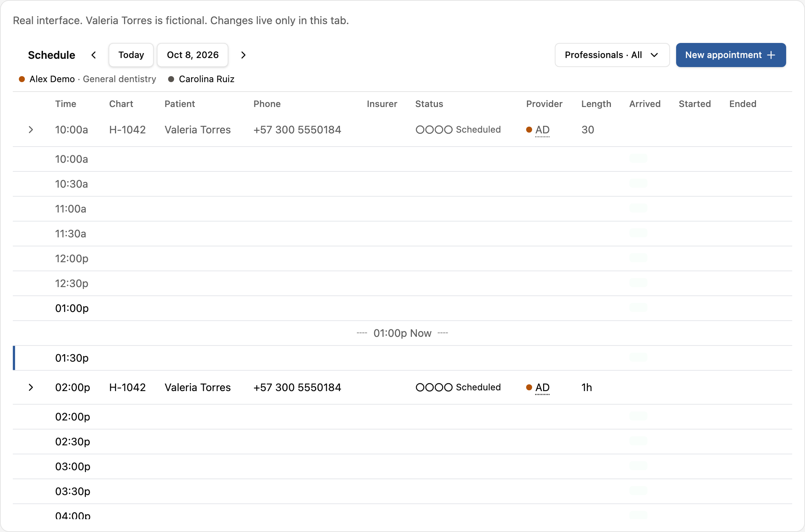Click the empty 11:00a time slot

click(402, 209)
